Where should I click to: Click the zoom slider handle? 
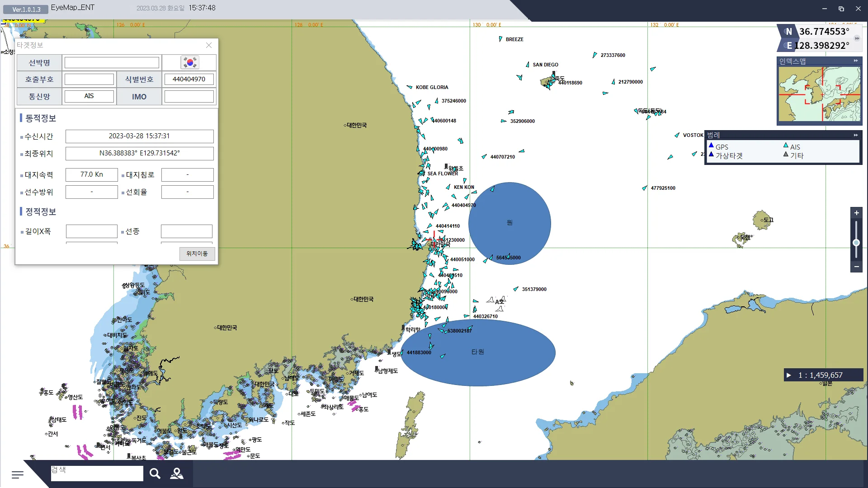pos(856,243)
